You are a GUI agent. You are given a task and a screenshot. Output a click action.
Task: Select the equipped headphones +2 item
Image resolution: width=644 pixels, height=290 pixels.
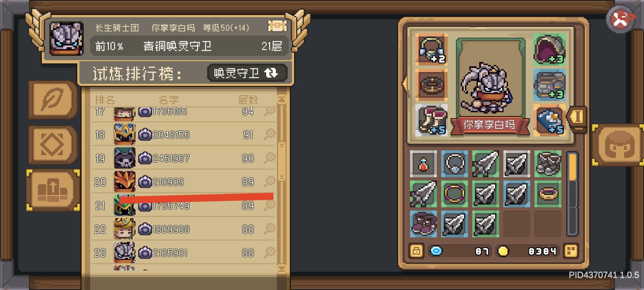click(431, 49)
